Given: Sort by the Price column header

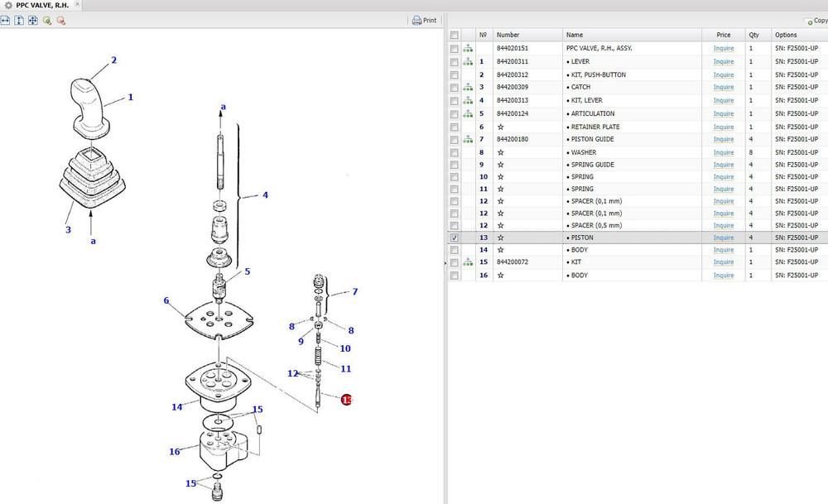Looking at the screenshot, I should coord(724,35).
